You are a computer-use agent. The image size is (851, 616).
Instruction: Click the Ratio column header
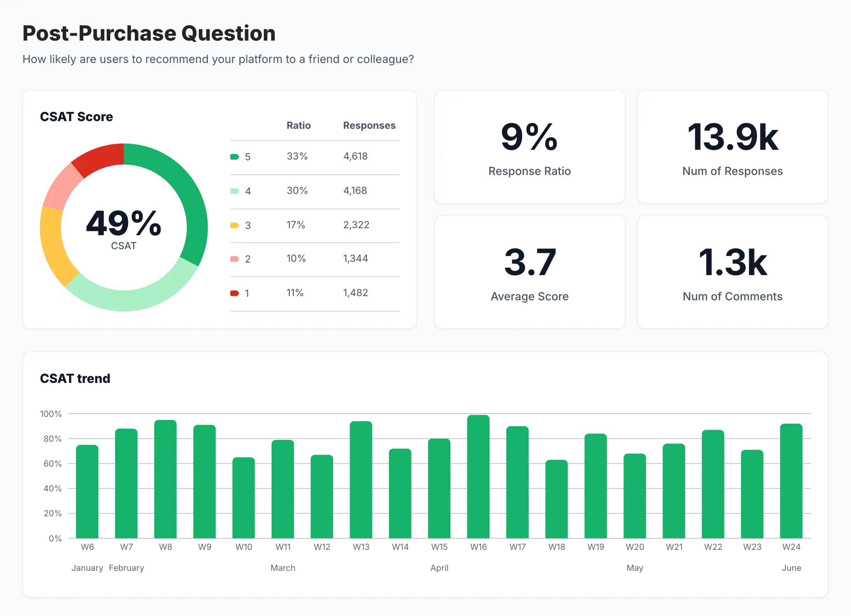299,125
